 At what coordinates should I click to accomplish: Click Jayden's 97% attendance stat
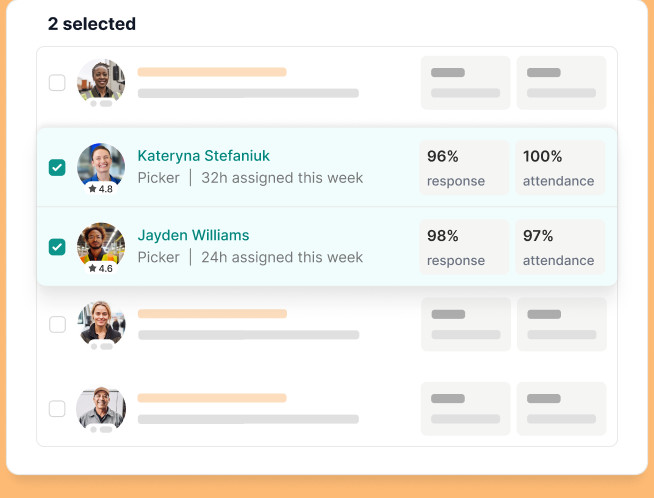tap(559, 247)
